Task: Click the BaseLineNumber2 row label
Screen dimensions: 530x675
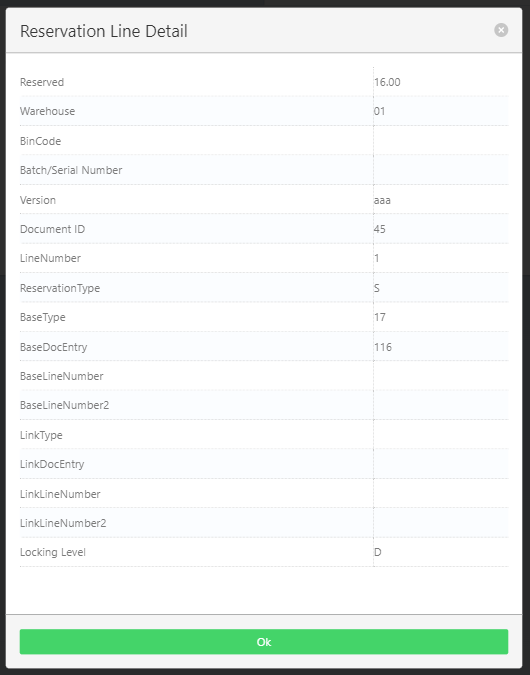Action: (65, 406)
